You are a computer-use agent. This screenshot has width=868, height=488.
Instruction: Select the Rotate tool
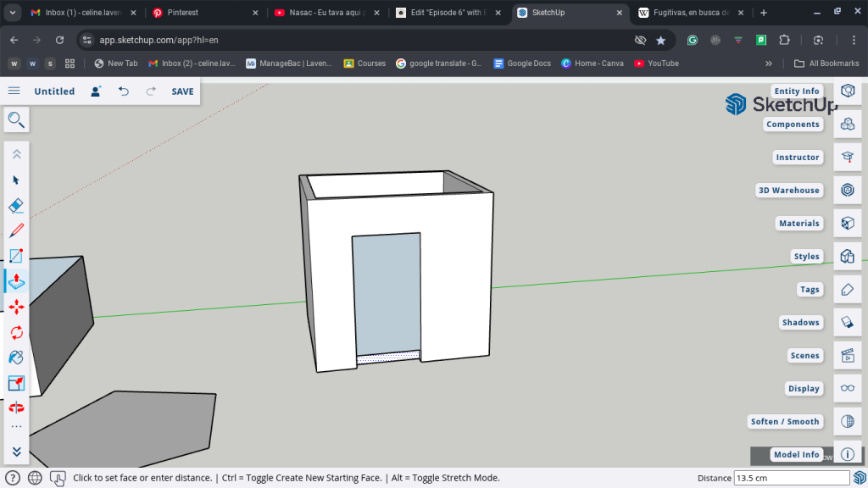[x=16, y=332]
